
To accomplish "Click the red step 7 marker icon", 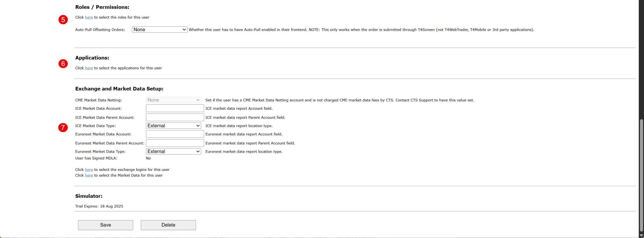I will (63, 127).
